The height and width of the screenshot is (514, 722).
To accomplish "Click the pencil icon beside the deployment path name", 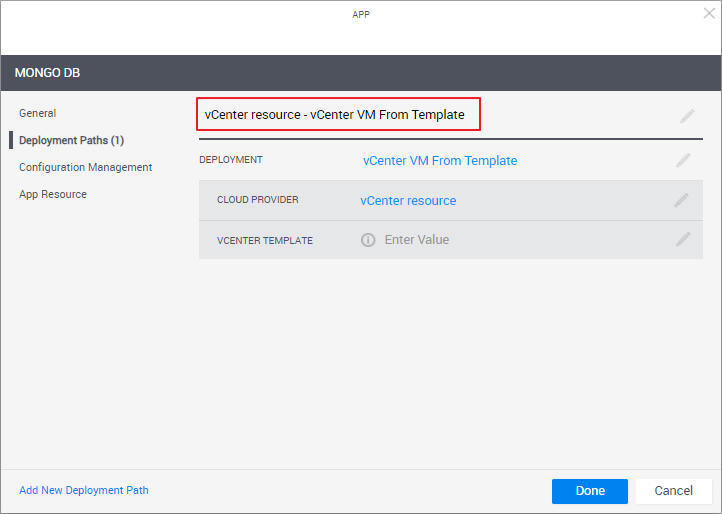I will (x=687, y=116).
